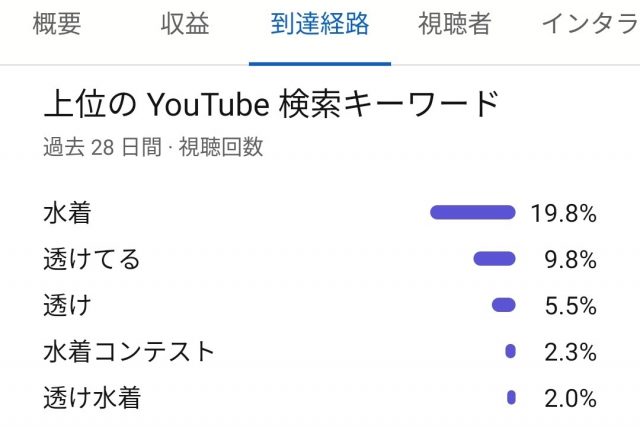Click the 2.3% percentage value
Viewport: 640px width, 427px height.
coord(571,352)
